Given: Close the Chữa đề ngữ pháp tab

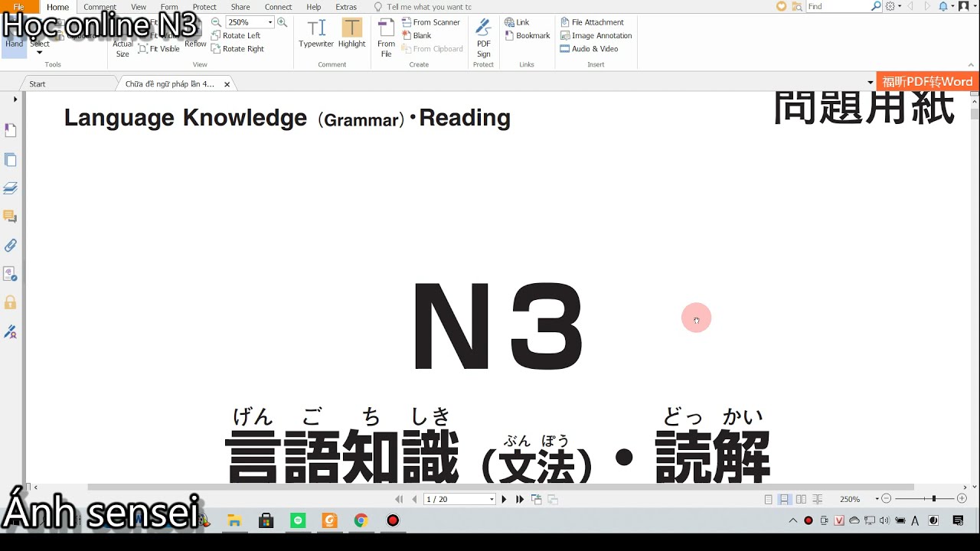Looking at the screenshot, I should pos(227,84).
